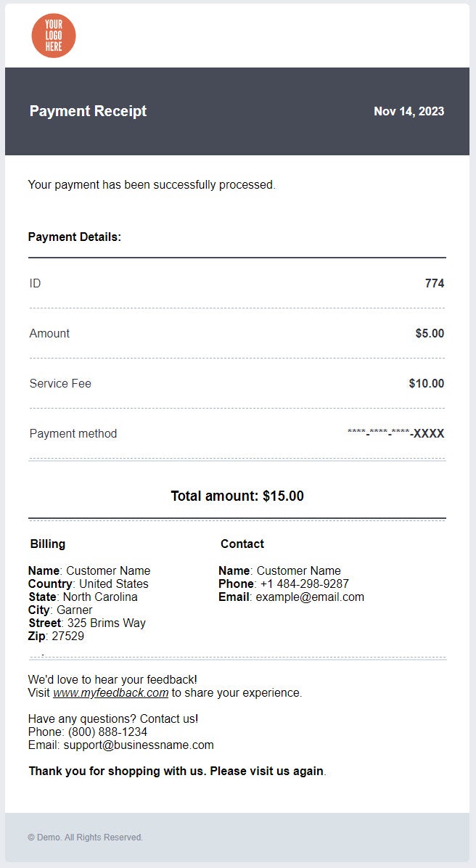Viewport: 476px width, 868px height.
Task: Click the Zip code 27529
Action: coord(67,636)
